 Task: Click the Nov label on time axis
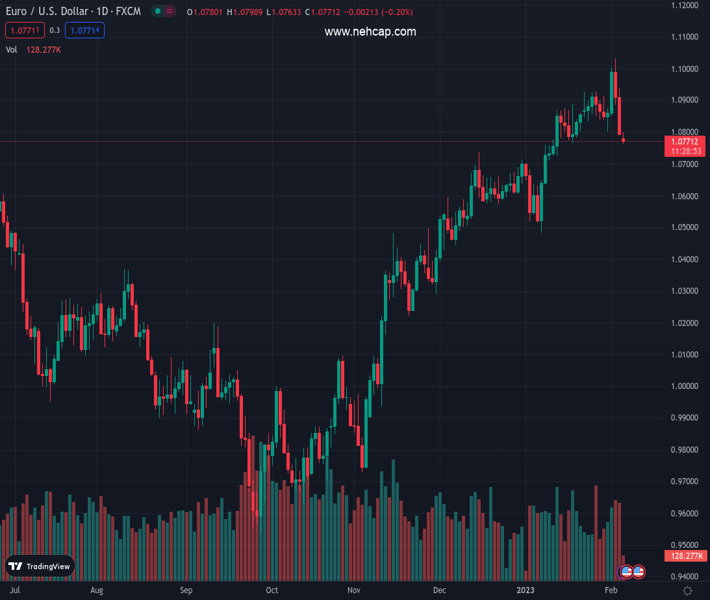point(354,590)
